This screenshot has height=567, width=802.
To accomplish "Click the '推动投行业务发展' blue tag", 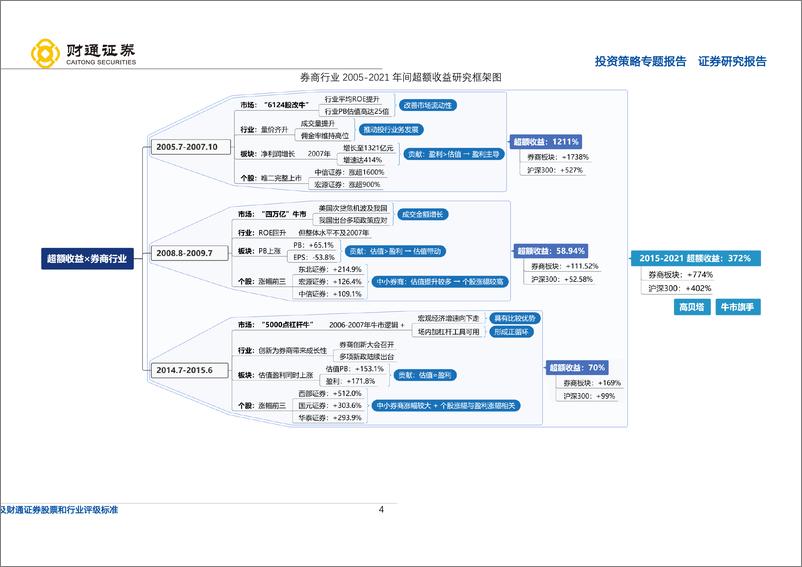I will (x=391, y=130).
